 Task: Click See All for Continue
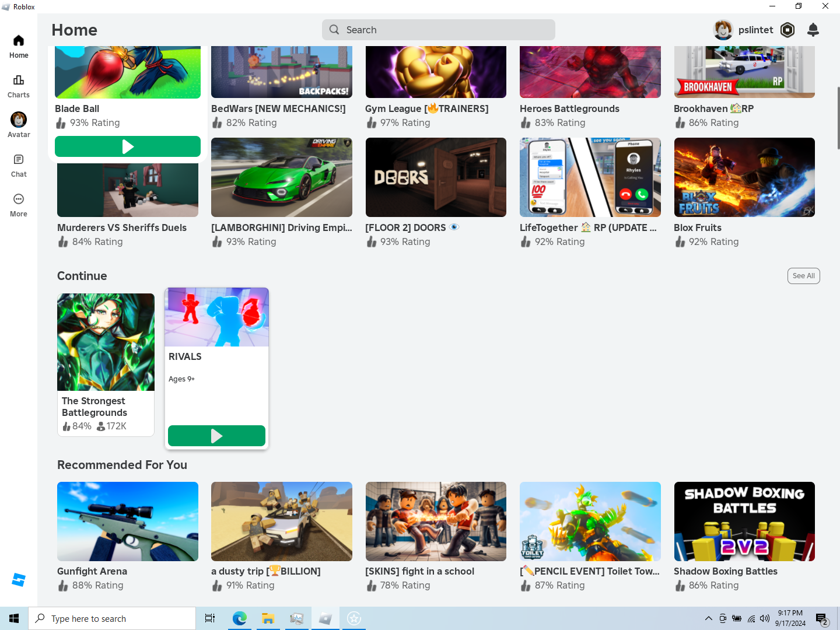tap(803, 276)
